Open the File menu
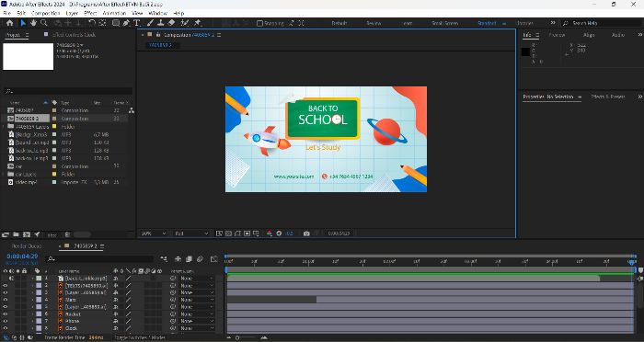Viewport: 644px width, 342px height. (x=7, y=13)
